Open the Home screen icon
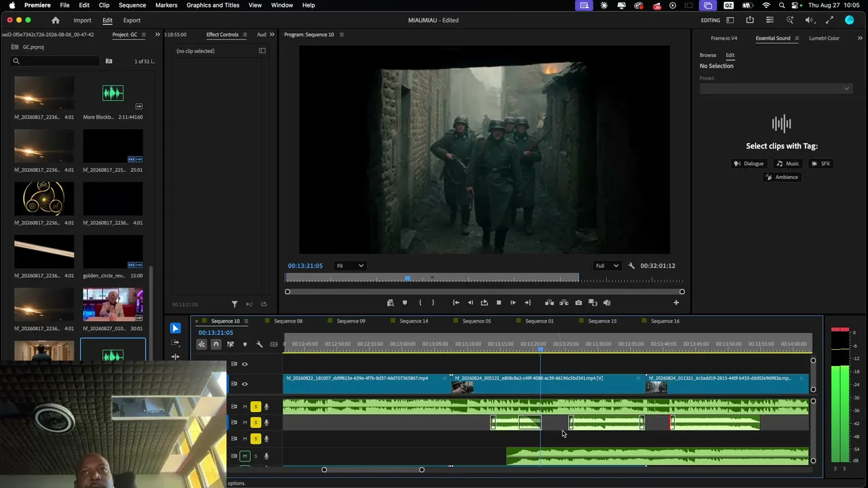868x488 pixels. [x=56, y=20]
